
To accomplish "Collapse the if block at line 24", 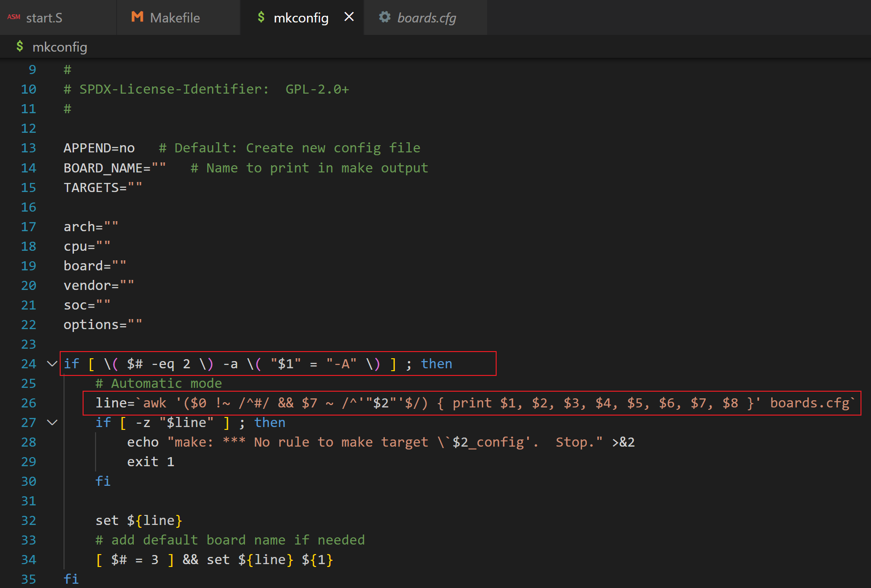I will pyautogui.click(x=53, y=364).
